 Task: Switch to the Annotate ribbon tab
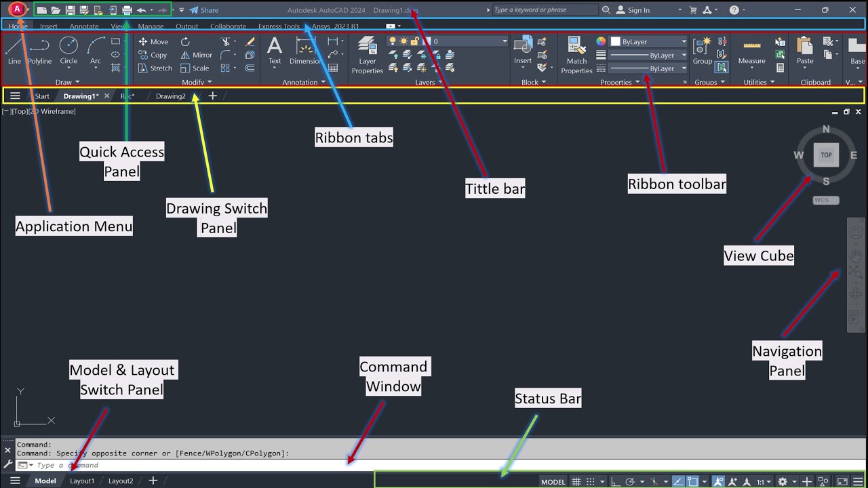click(x=84, y=26)
